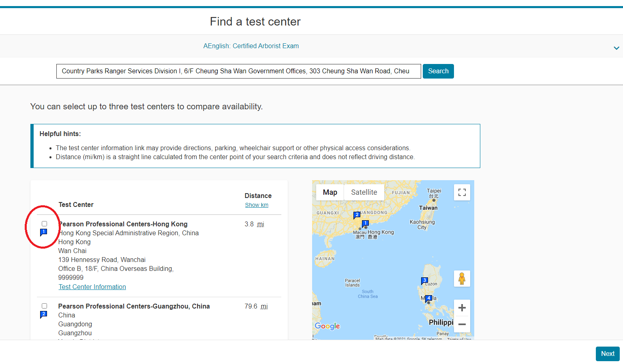623x364 pixels.
Task: Select the Map view tab
Action: [x=330, y=192]
